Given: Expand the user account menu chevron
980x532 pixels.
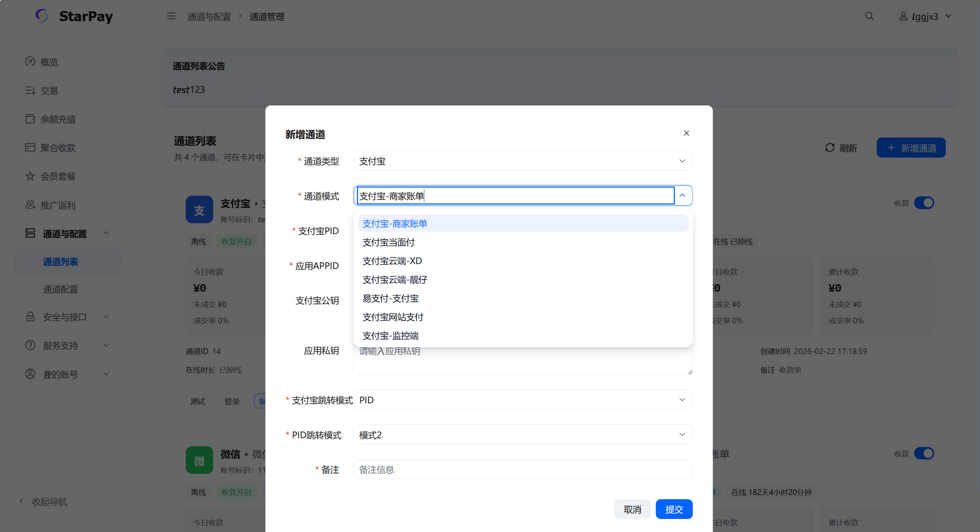Looking at the screenshot, I should tap(948, 16).
